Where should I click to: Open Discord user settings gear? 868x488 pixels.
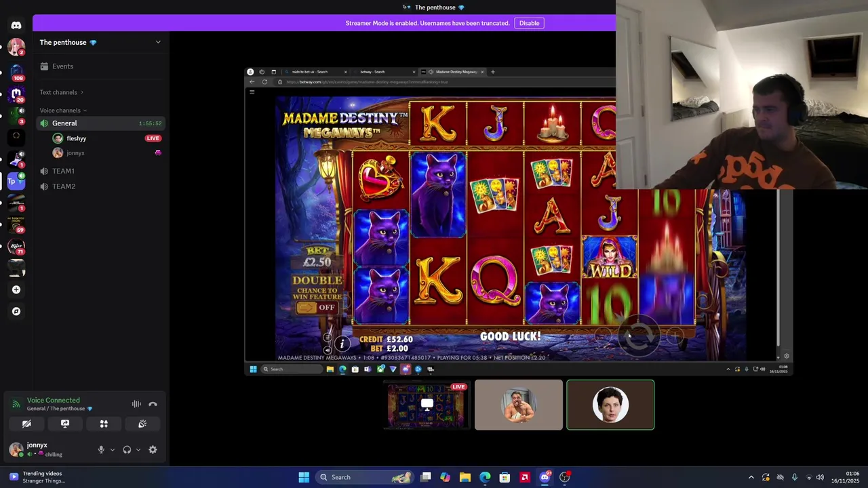click(153, 449)
